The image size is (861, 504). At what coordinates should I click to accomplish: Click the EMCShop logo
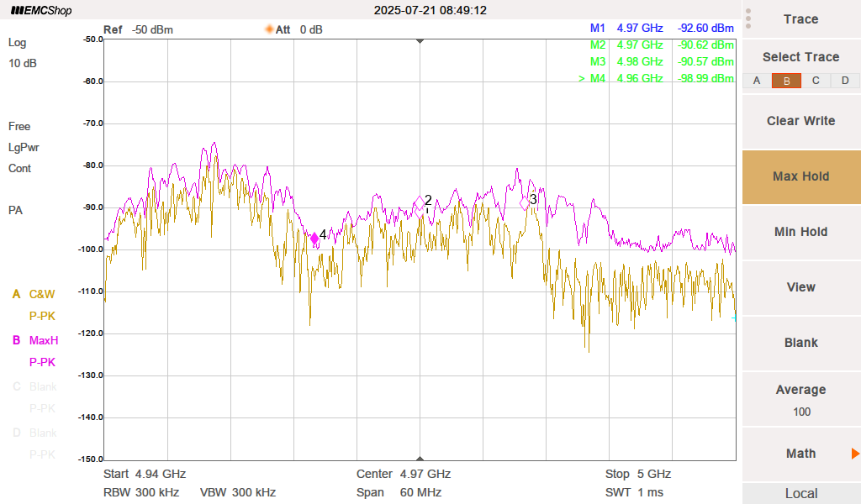click(41, 11)
